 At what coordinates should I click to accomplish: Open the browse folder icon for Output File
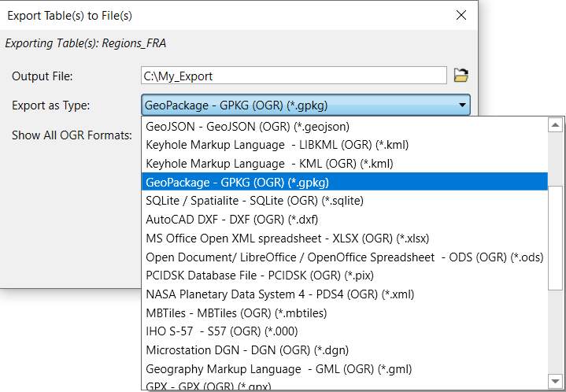point(461,76)
